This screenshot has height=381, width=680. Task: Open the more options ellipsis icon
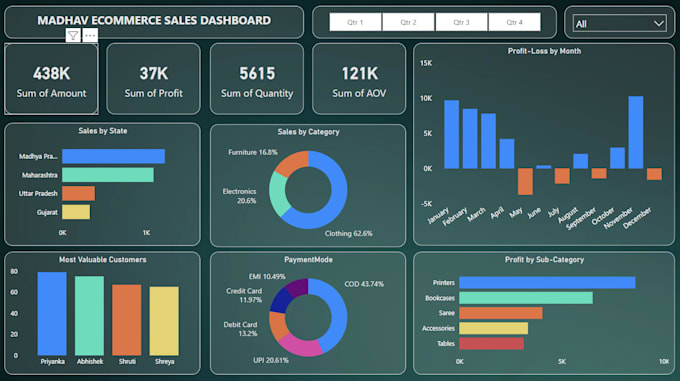[90, 36]
